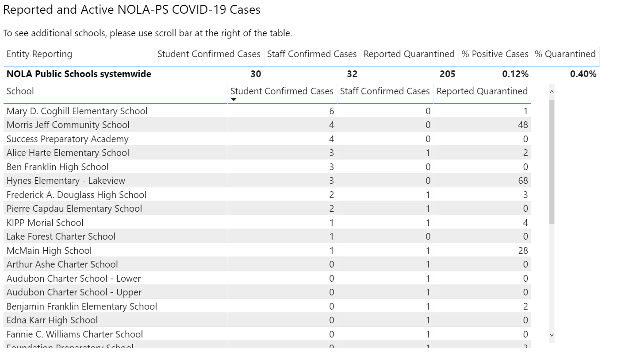The height and width of the screenshot is (353, 644).
Task: Sort by School column header
Action: (20, 91)
